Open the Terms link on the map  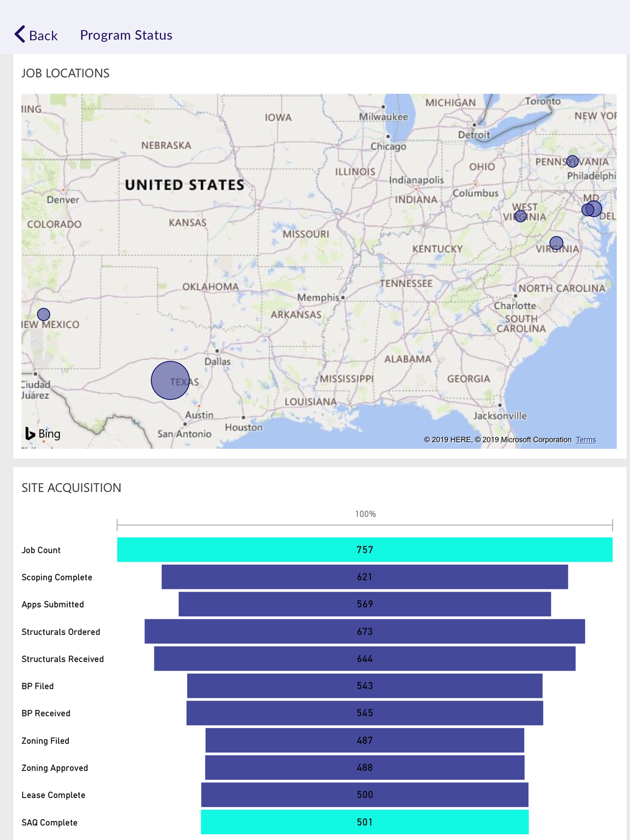(x=585, y=440)
